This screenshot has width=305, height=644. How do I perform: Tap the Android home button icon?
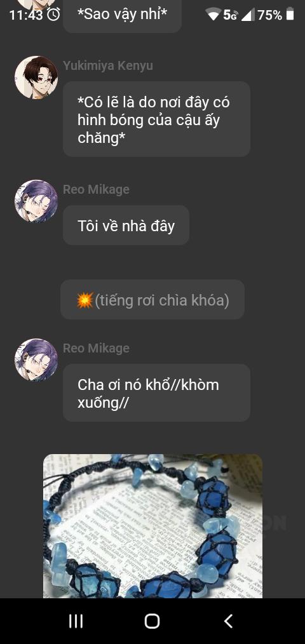(x=152, y=621)
